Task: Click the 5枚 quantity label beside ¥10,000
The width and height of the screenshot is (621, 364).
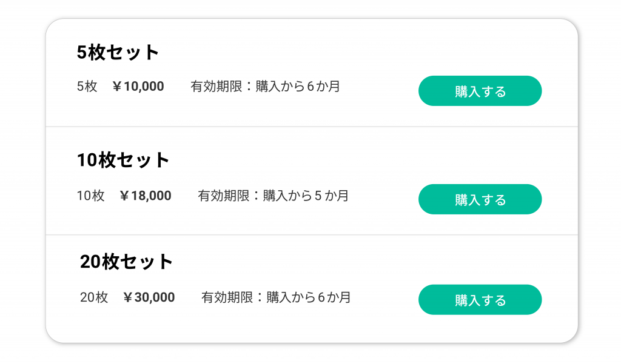Action: click(87, 87)
